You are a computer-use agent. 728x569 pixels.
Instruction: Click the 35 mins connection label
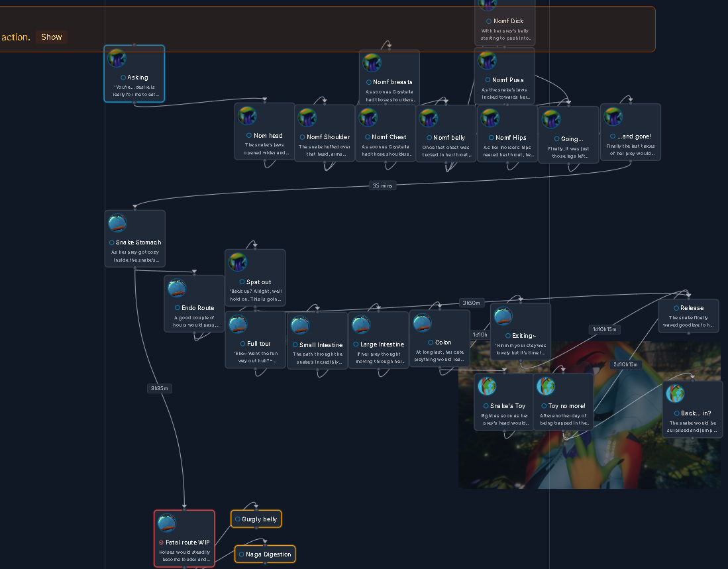(382, 185)
